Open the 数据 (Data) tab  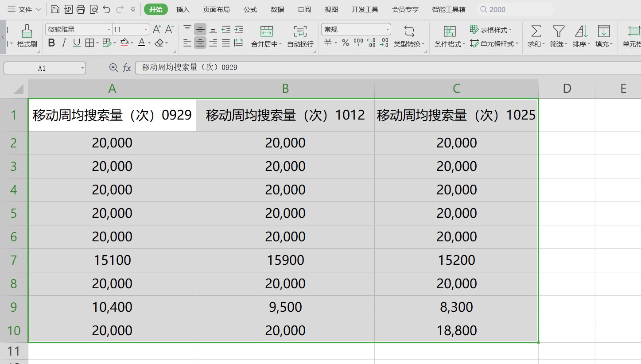coord(277,9)
